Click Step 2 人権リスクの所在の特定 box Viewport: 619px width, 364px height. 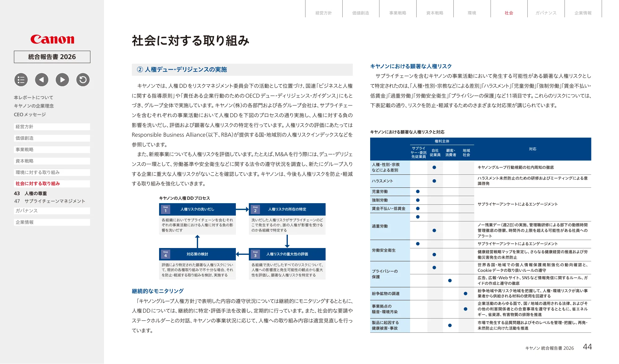(x=287, y=209)
